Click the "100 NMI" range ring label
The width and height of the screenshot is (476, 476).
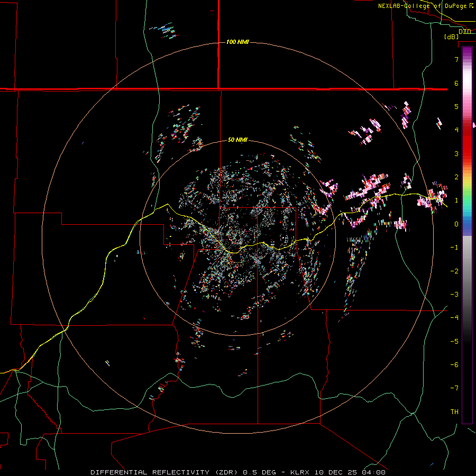pos(237,42)
